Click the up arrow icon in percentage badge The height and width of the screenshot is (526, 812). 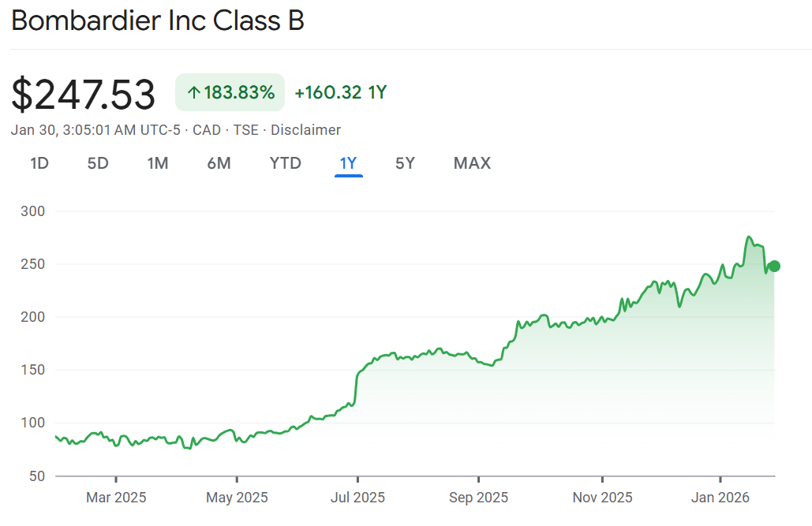[193, 93]
